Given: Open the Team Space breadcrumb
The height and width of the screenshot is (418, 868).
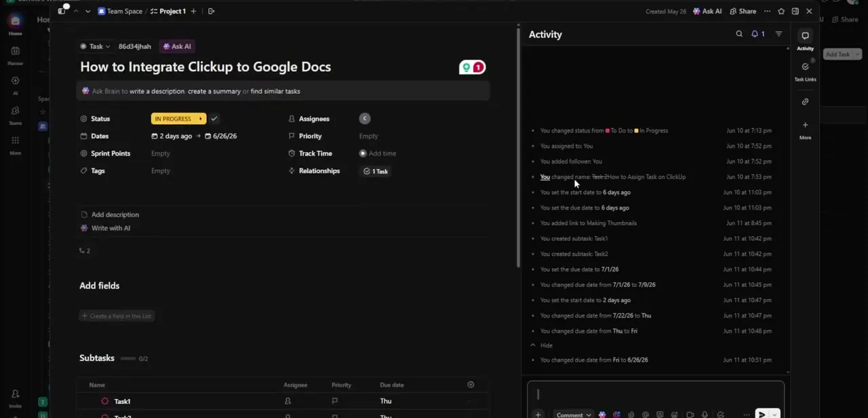Looking at the screenshot, I should (x=120, y=11).
